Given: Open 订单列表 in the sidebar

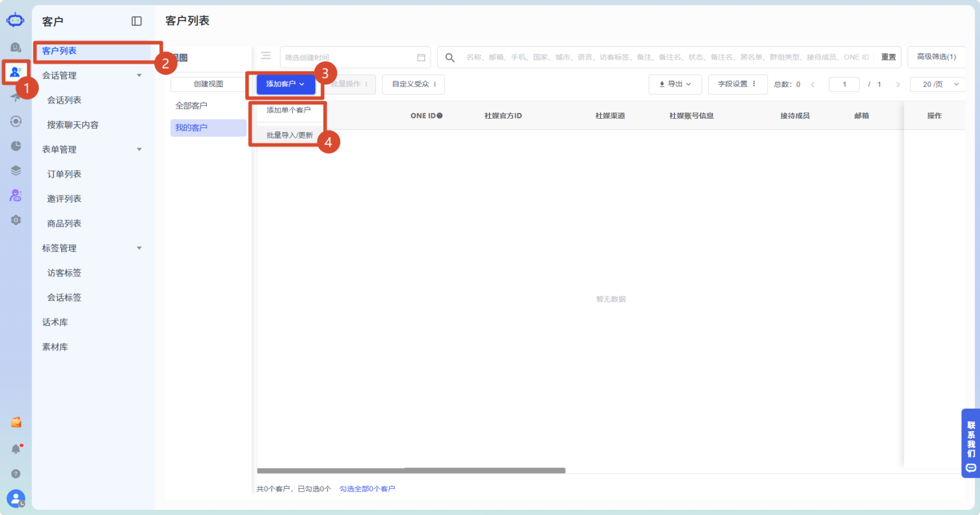Looking at the screenshot, I should tap(65, 174).
